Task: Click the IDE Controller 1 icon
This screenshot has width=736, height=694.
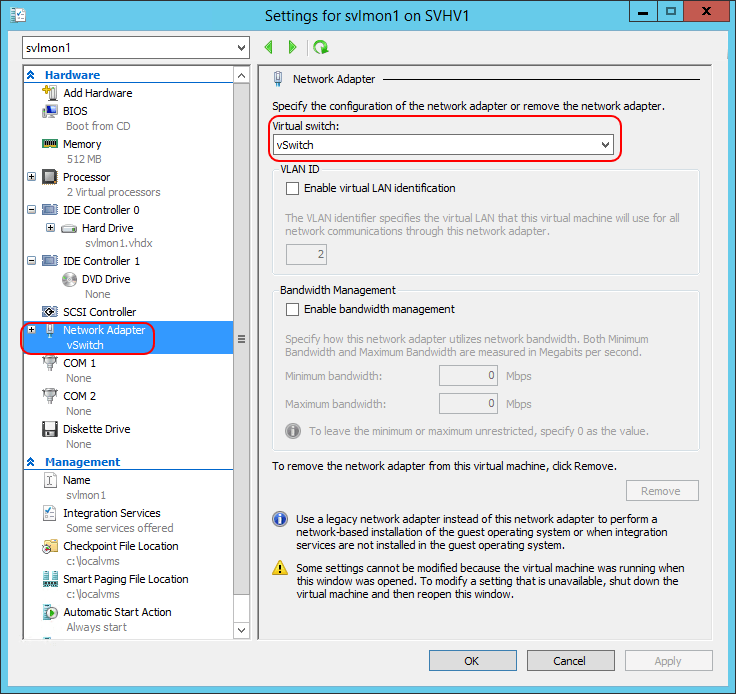Action: [x=50, y=260]
